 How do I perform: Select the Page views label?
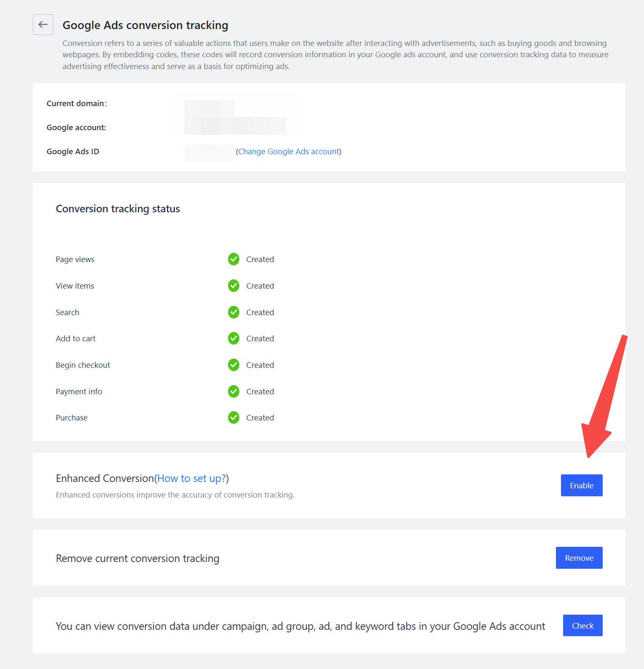coord(75,259)
